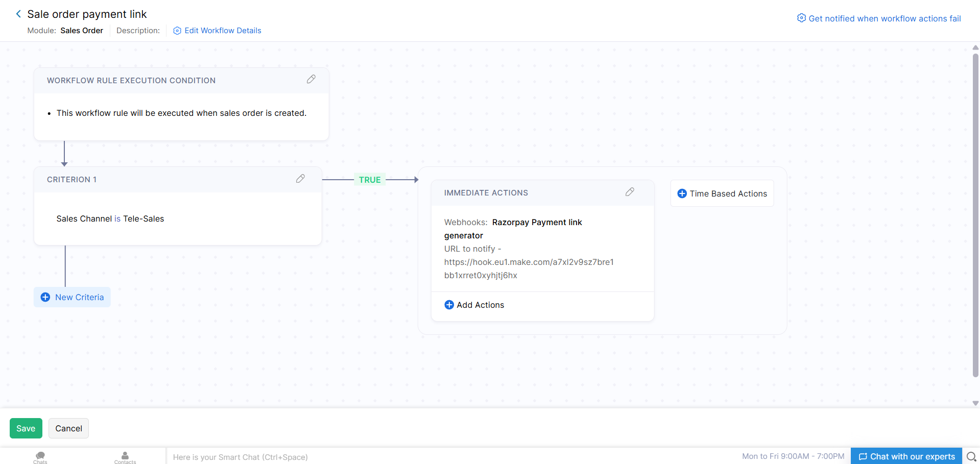Add New Criteria to the workflow
Screen dimensions: 980x464
click(72, 297)
